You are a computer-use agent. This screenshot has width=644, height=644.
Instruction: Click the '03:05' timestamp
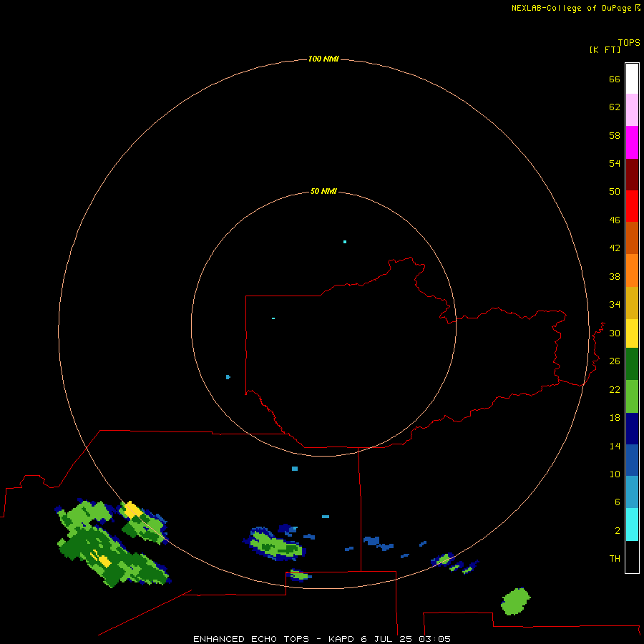tap(434, 639)
